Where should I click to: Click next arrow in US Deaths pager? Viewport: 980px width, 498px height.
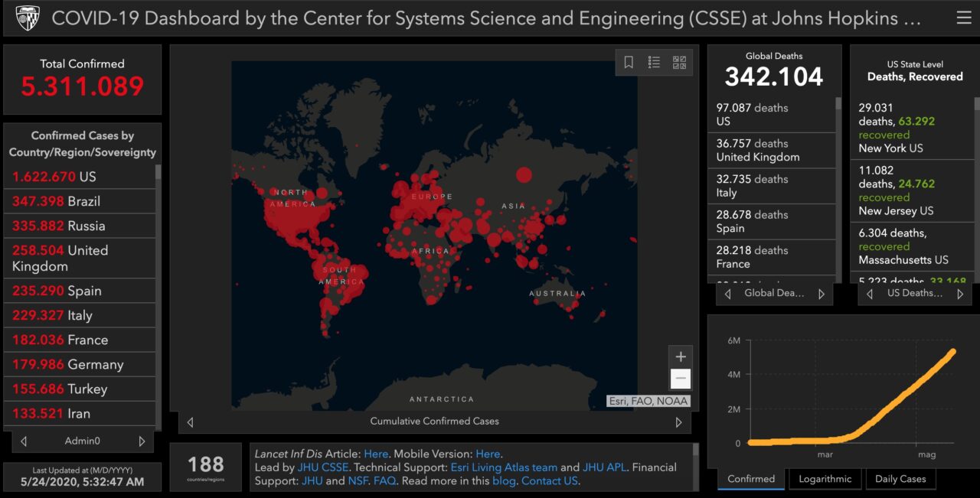[x=960, y=294]
